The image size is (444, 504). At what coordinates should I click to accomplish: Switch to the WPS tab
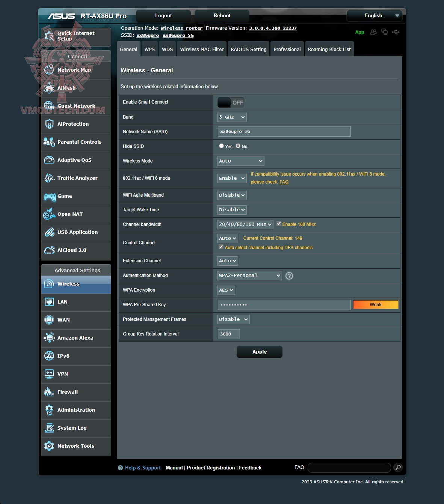[x=150, y=49]
